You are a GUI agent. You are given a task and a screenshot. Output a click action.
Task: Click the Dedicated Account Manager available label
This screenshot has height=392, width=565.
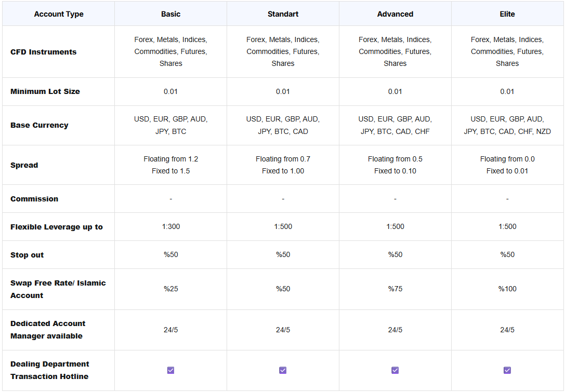[48, 330]
